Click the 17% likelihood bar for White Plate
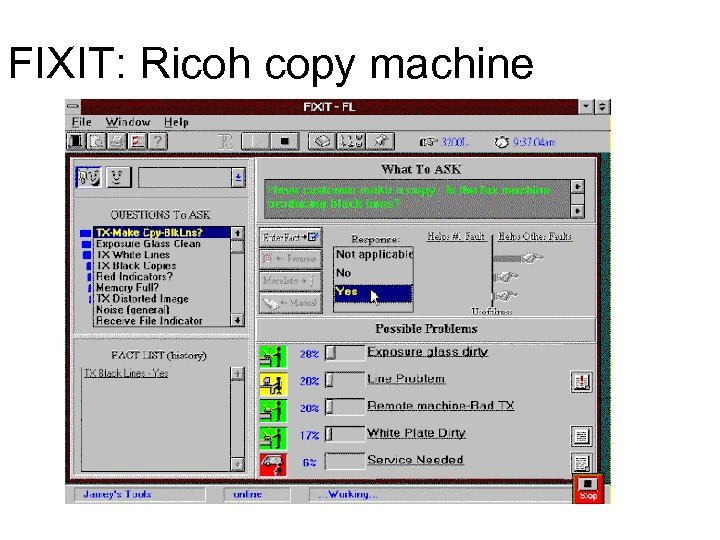720x540 pixels. point(345,434)
